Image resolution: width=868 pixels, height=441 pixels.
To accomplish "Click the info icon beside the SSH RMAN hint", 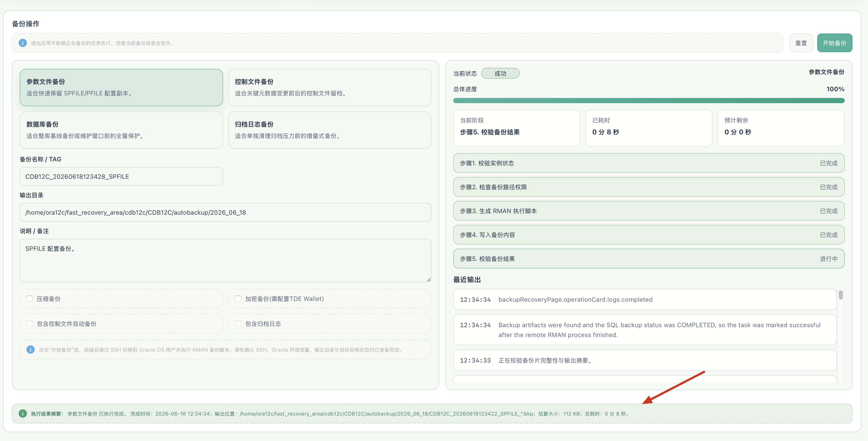I will (x=30, y=350).
